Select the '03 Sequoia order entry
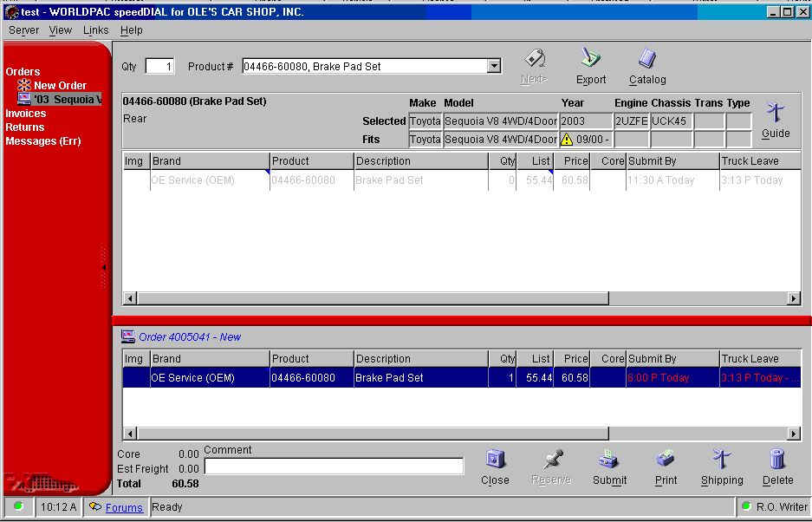Screen dimensions: 812x522 (x=68, y=99)
